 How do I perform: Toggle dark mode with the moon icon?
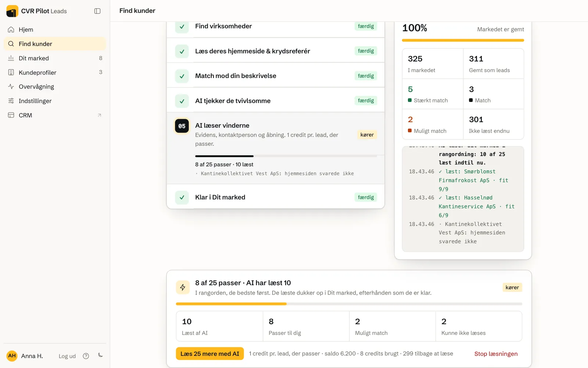tap(100, 355)
